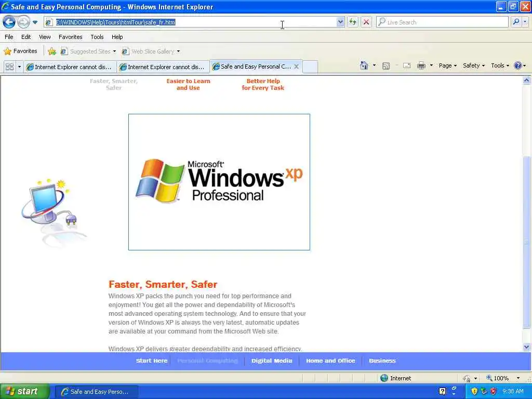Viewport: 532px width, 399px height.
Task: Switch to first Internet Explorer cannot display tab
Action: [70, 67]
